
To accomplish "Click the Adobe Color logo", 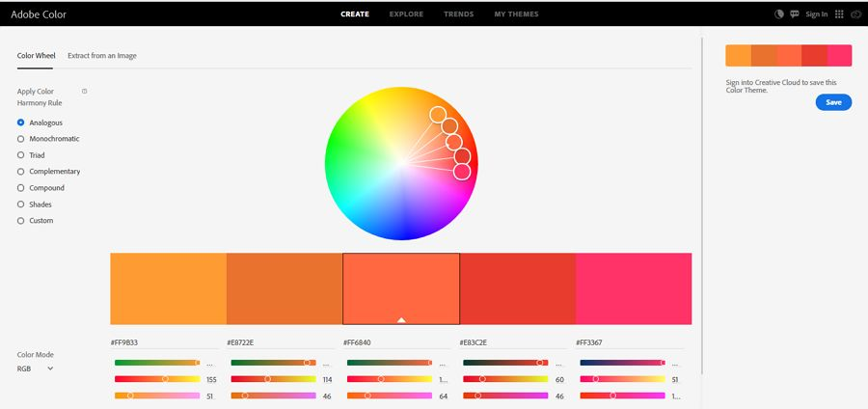I will [x=39, y=14].
